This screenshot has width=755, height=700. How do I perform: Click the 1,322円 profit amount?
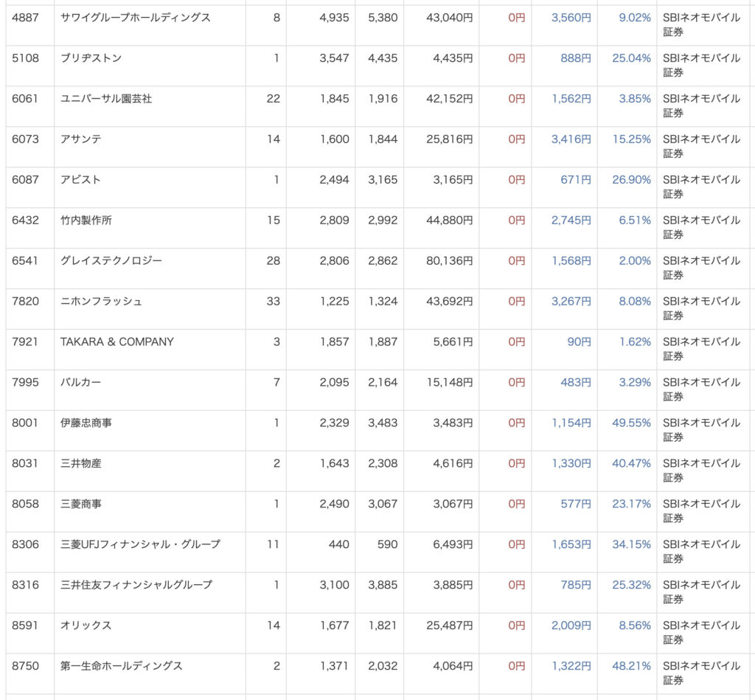pyautogui.click(x=571, y=665)
